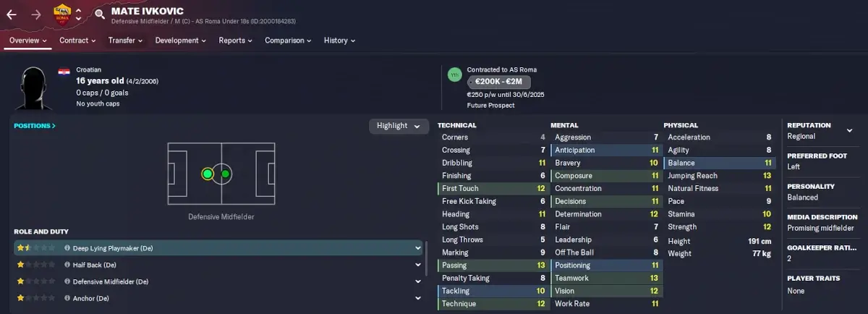Click info icon beside Anchor role
868x314 pixels.
[x=67, y=298]
